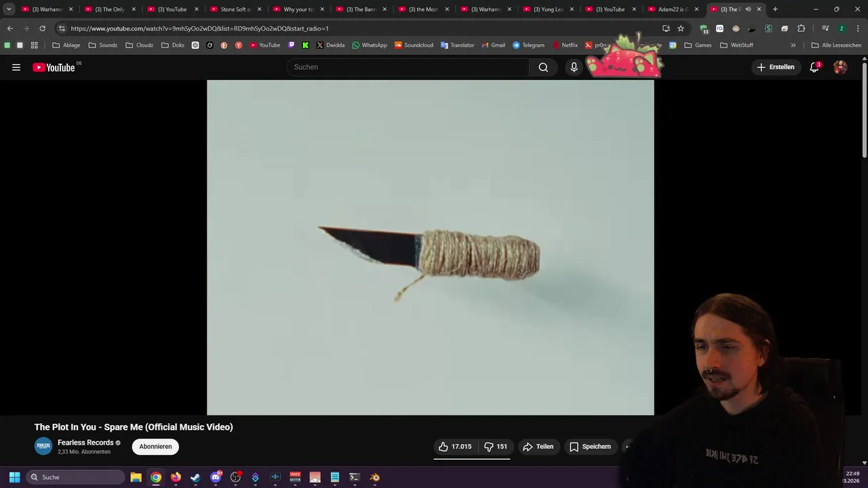Open Discord from the taskbar

click(216, 477)
